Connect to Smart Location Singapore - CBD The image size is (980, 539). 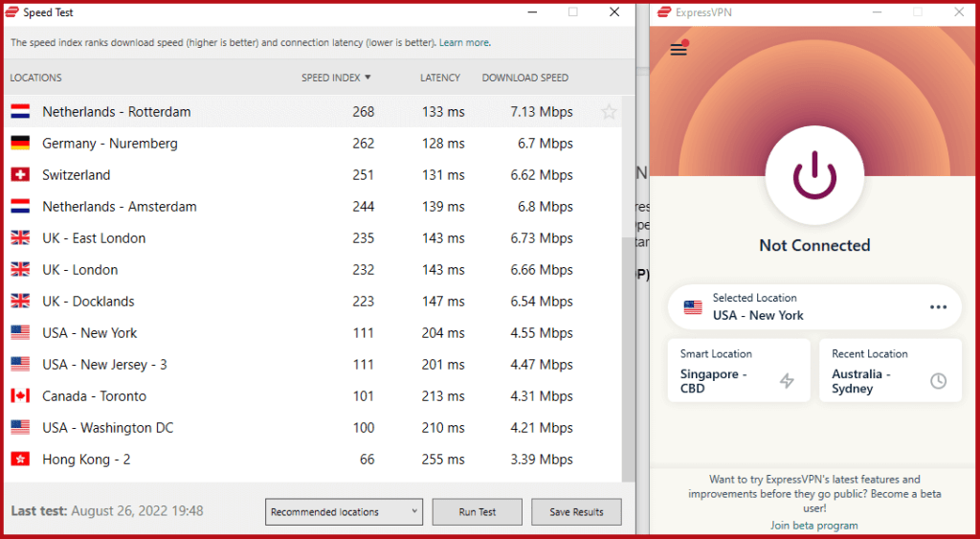pos(739,371)
